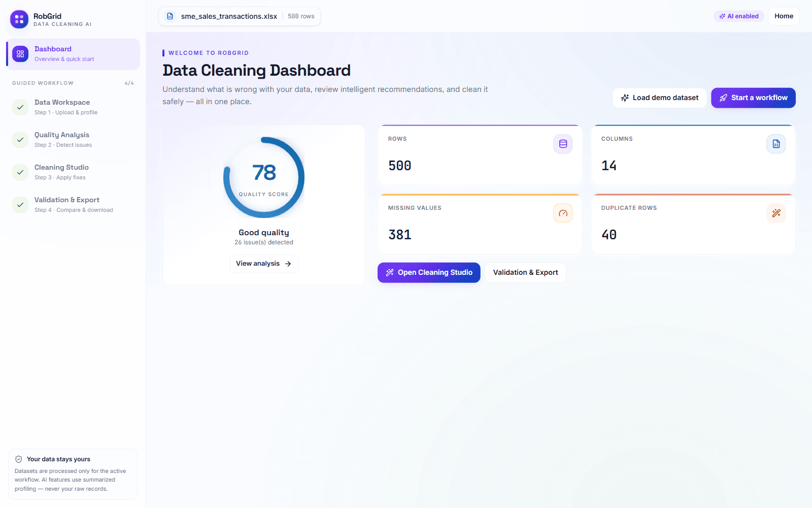Click the AI enabled badge
Screen dimensions: 812x508
click(x=738, y=16)
